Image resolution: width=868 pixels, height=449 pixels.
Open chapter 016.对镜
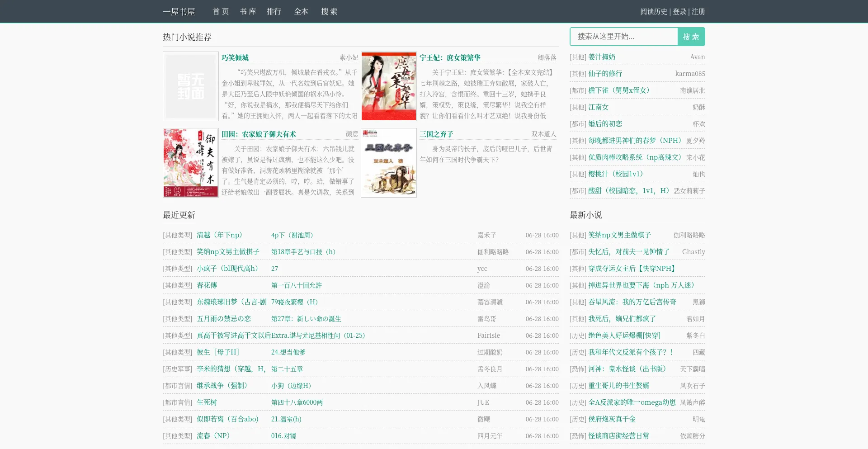283,436
